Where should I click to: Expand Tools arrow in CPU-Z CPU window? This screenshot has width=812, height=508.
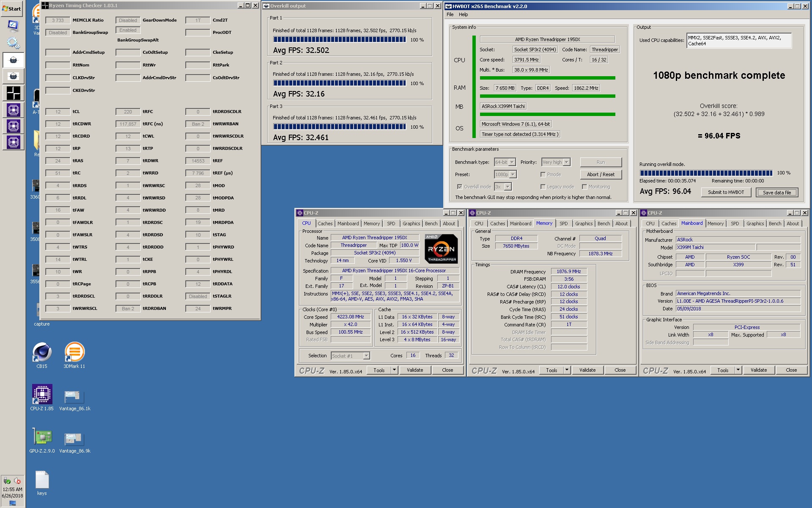pos(394,370)
